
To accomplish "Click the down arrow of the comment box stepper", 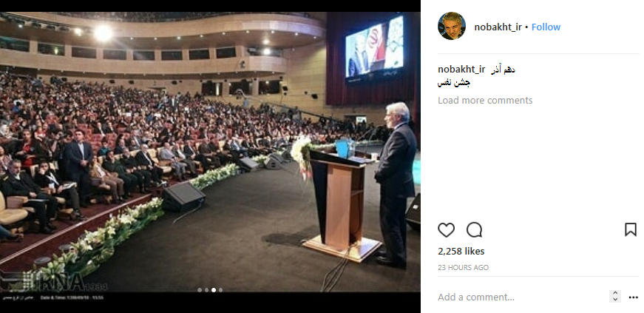I will 615,300.
